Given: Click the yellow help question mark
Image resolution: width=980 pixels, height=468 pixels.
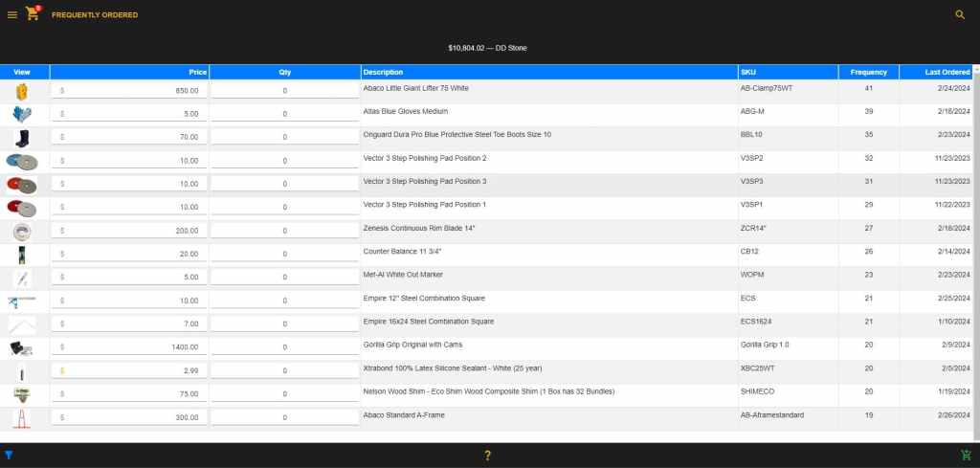Looking at the screenshot, I should tap(487, 456).
